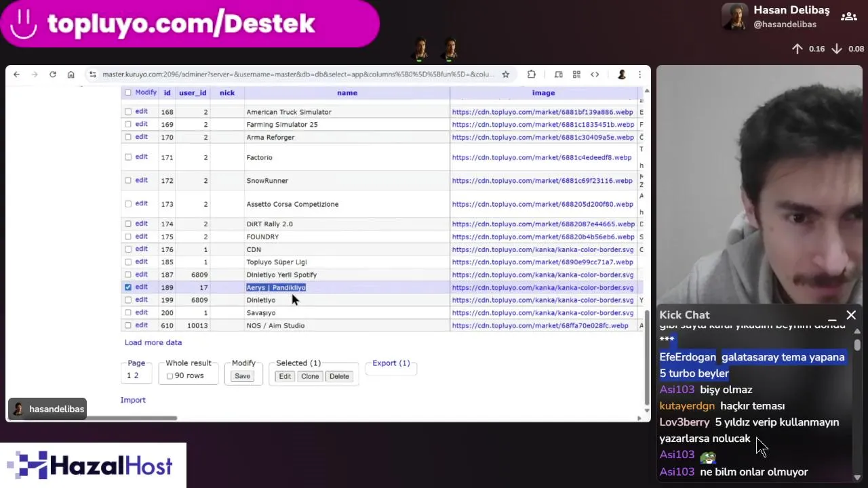Viewport: 868px width, 488px height.
Task: Open the Assetto Corsa Competizione image URL
Action: pyautogui.click(x=542, y=204)
